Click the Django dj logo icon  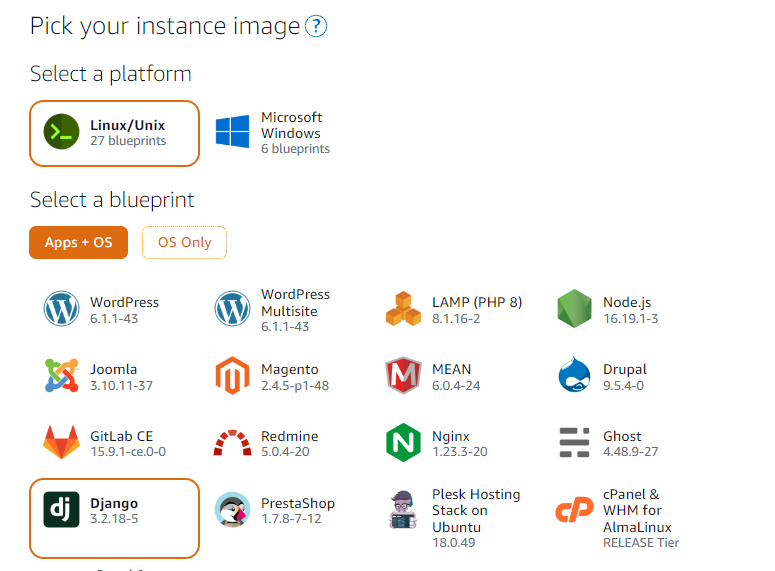click(x=61, y=510)
